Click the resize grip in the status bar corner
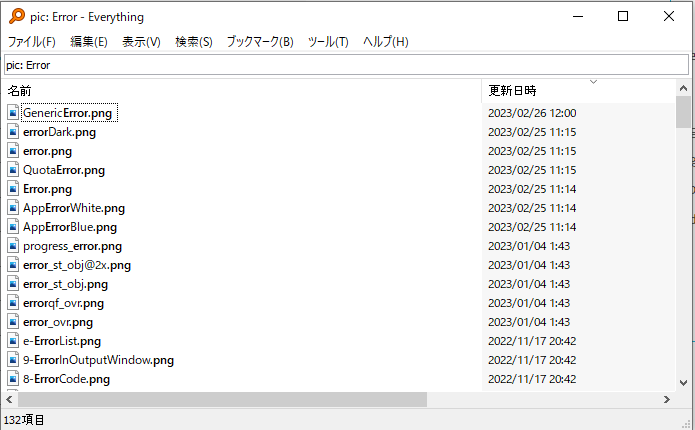695x430 pixels. [x=686, y=424]
